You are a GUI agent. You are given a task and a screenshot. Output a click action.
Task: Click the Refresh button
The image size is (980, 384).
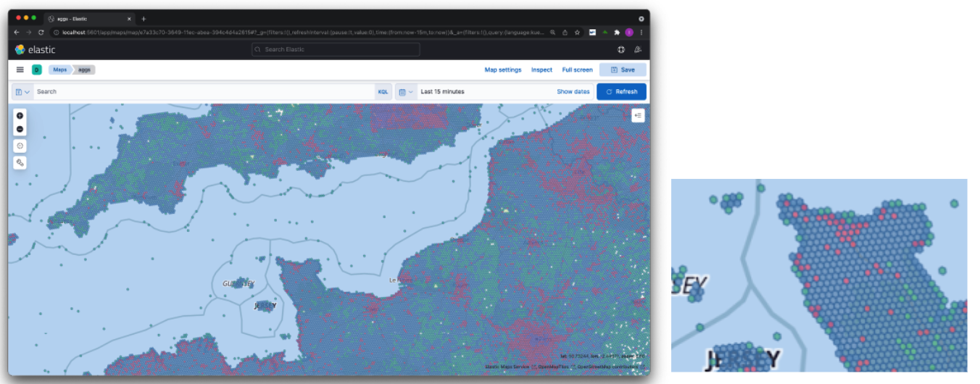(621, 92)
